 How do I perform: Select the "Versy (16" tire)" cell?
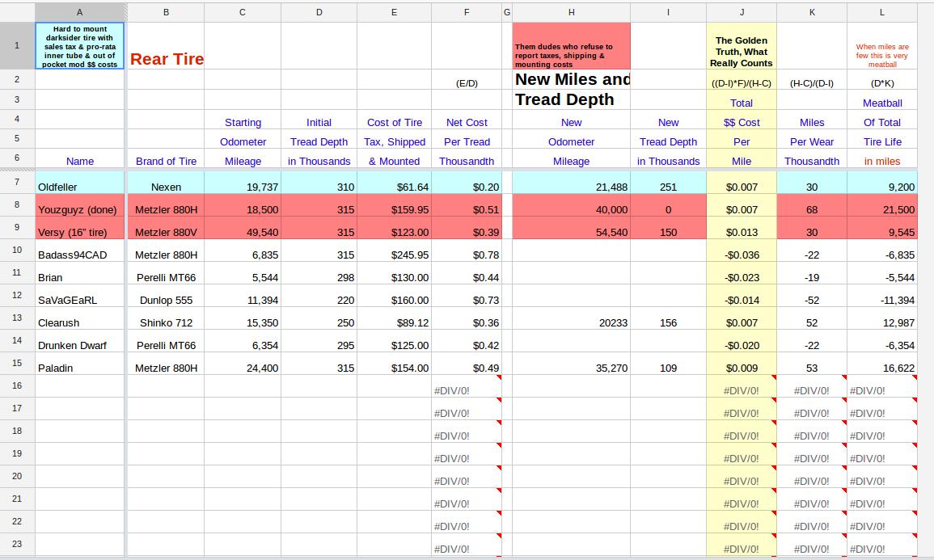pos(79,232)
